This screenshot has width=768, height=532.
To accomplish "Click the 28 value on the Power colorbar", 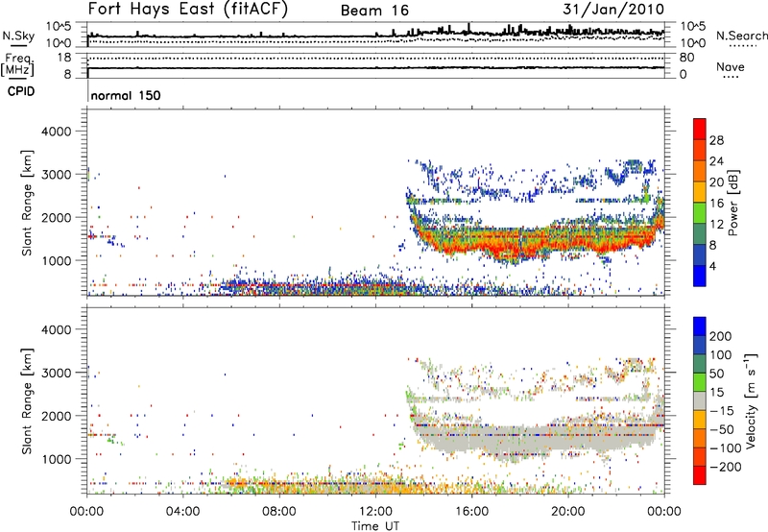I will [x=716, y=140].
